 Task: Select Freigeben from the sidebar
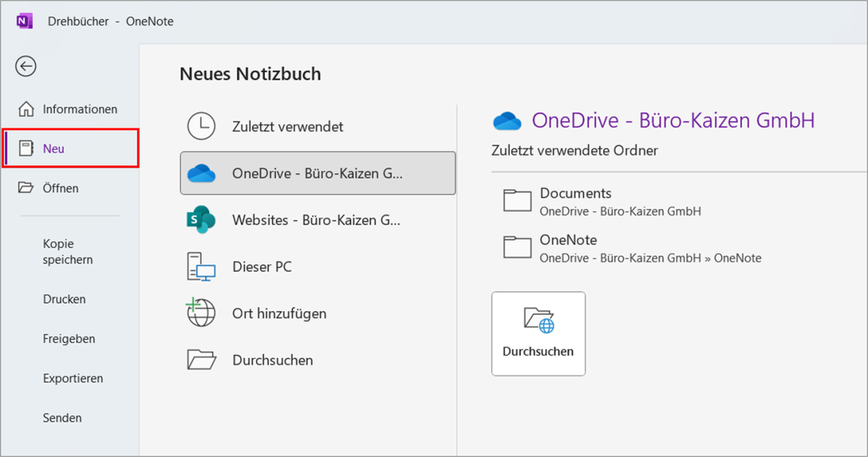click(x=69, y=338)
